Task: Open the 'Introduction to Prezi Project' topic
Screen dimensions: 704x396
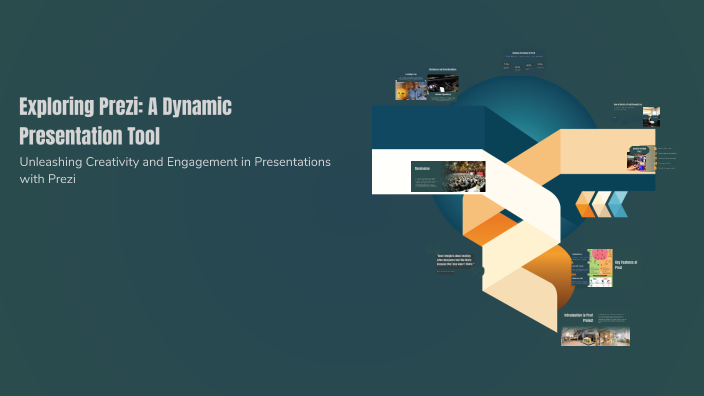Action: (x=595, y=329)
